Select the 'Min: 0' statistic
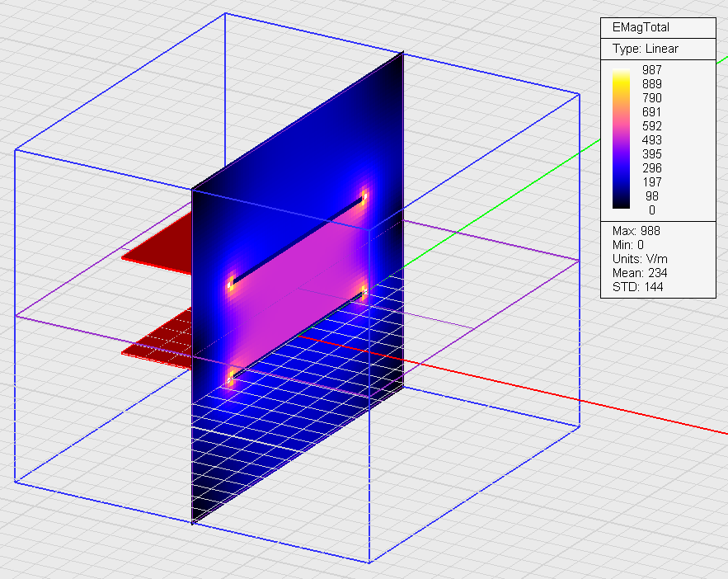 click(x=630, y=245)
